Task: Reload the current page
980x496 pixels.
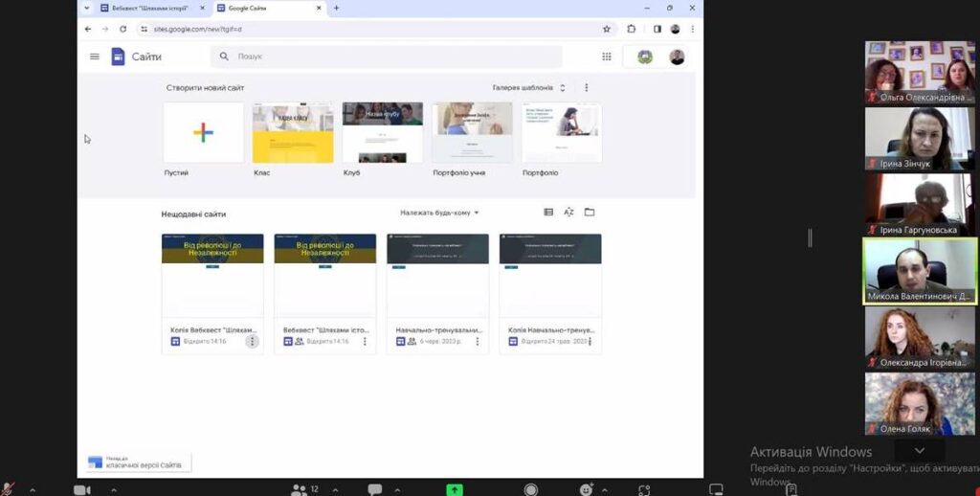Action: pos(122,29)
